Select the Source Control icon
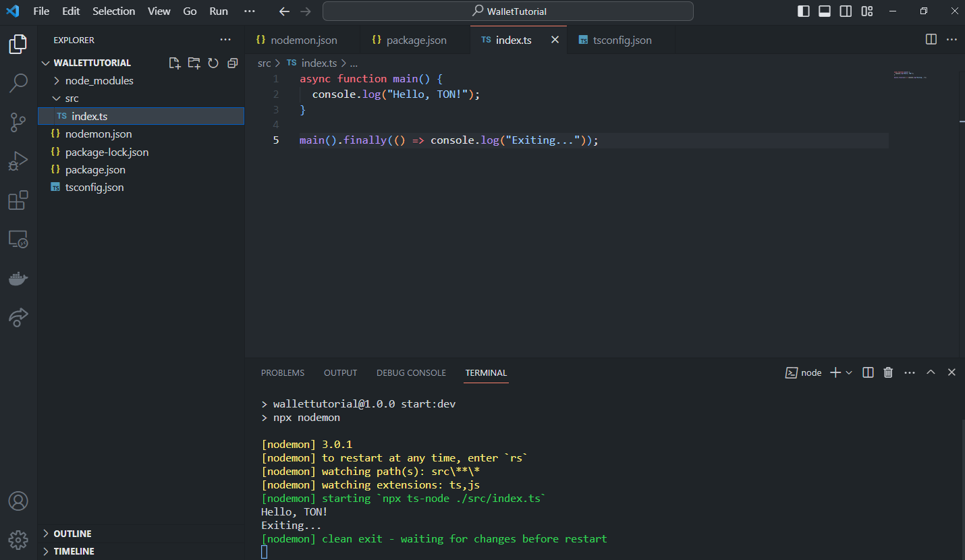965x560 pixels. pyautogui.click(x=18, y=122)
